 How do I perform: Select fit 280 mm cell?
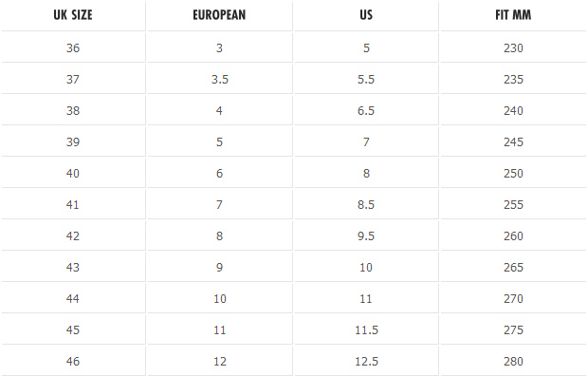coord(513,361)
